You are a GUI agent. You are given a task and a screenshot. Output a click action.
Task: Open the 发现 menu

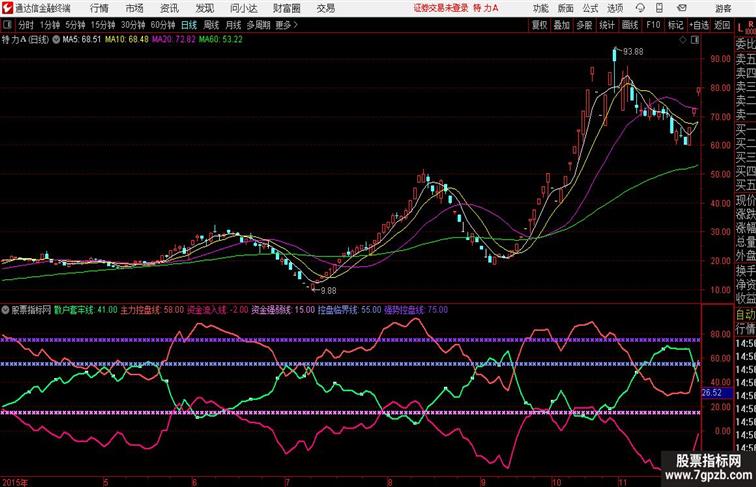pyautogui.click(x=204, y=8)
